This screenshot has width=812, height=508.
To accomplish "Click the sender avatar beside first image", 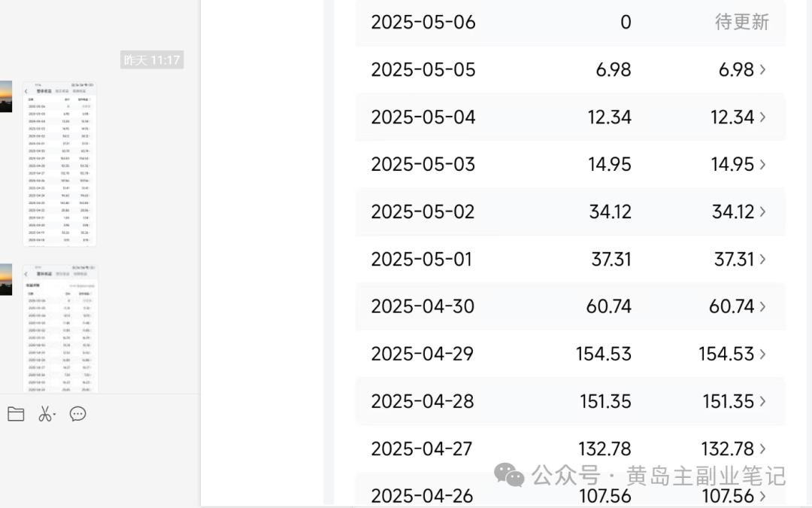I will pos(6,96).
